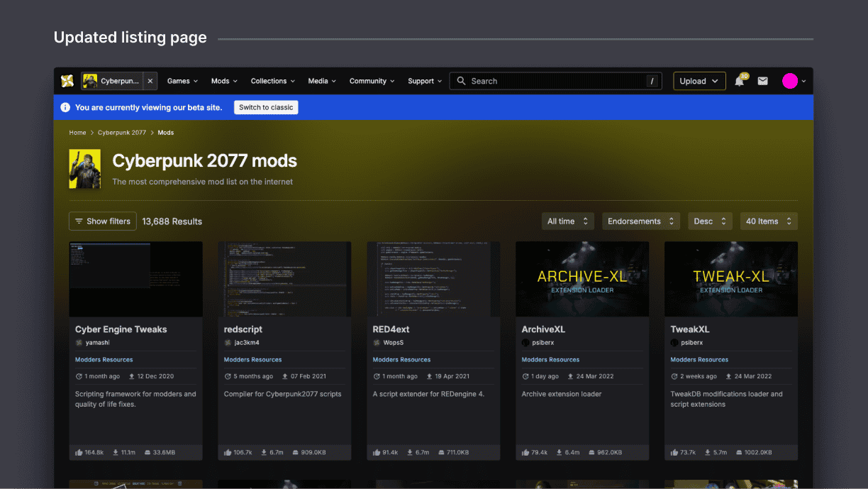The image size is (868, 489).
Task: Click the Cyberpunk 2077 cover art image
Action: click(x=84, y=169)
